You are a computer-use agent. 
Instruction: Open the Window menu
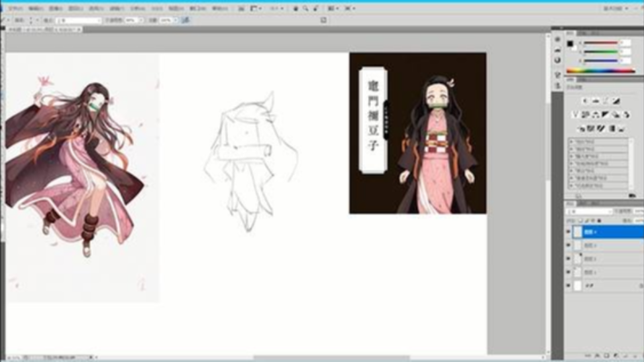point(198,8)
